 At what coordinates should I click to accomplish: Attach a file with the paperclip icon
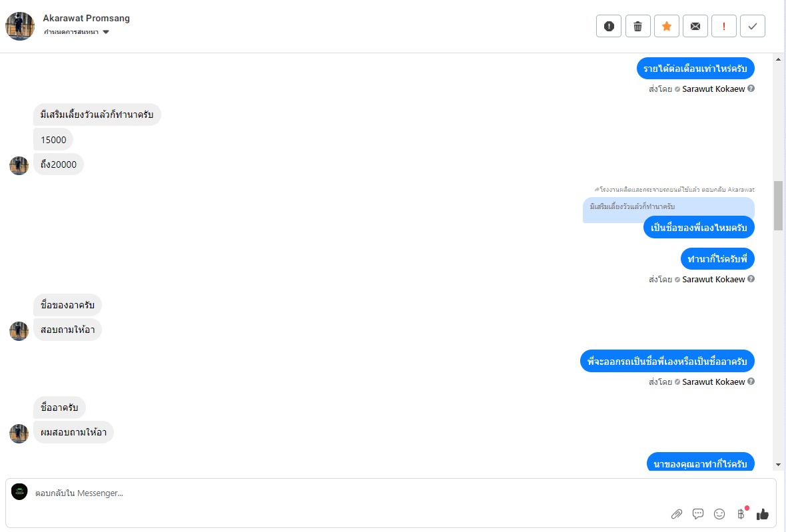click(676, 513)
